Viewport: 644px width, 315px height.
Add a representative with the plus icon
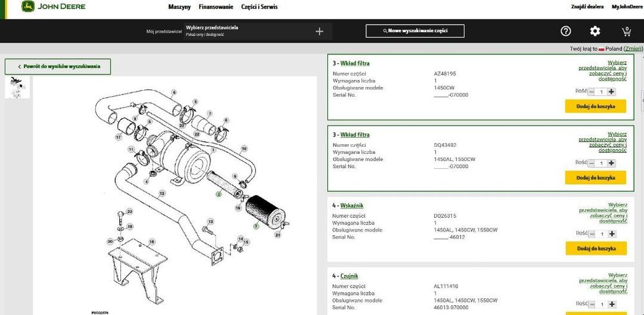[x=319, y=31]
